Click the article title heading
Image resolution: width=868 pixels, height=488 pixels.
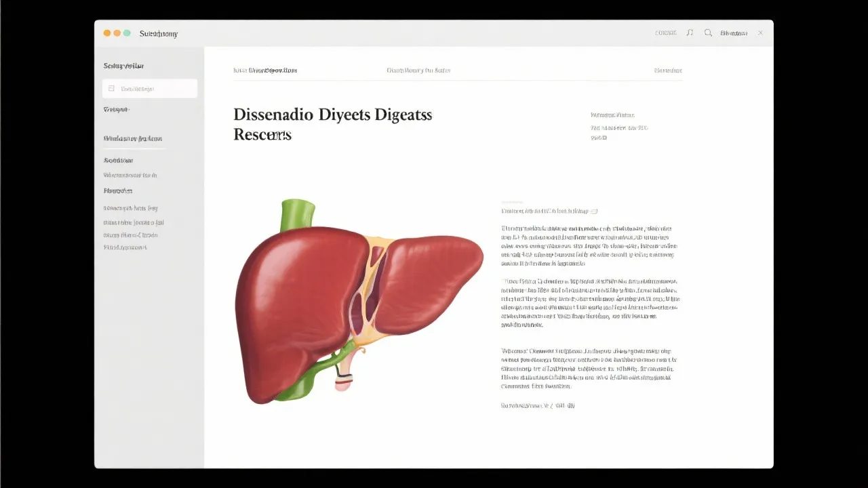pyautogui.click(x=332, y=123)
